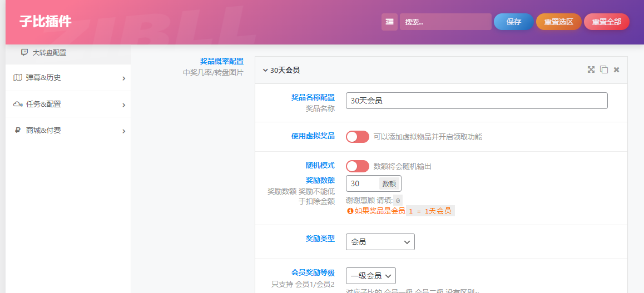Click the red 重置全部 button
This screenshot has height=293, width=644.
coord(606,22)
